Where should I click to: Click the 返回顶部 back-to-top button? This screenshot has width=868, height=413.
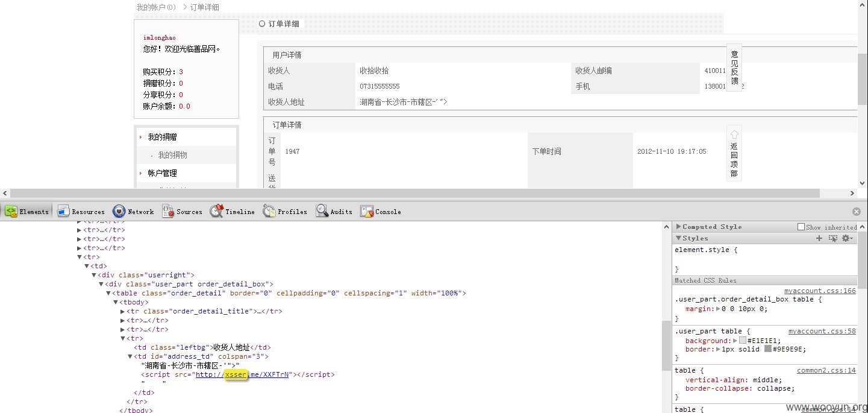click(x=734, y=153)
